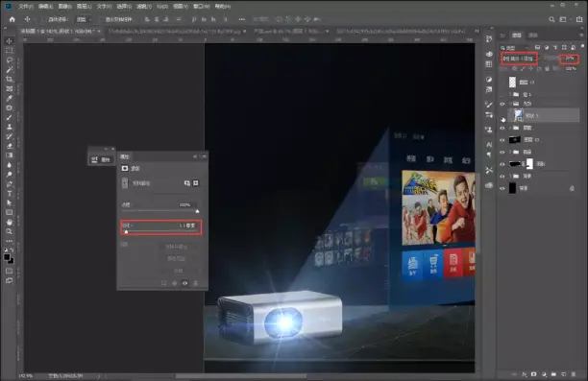Toggle the auto-select checkbox in options bar
This screenshot has width=588, height=381.
pyautogui.click(x=44, y=19)
